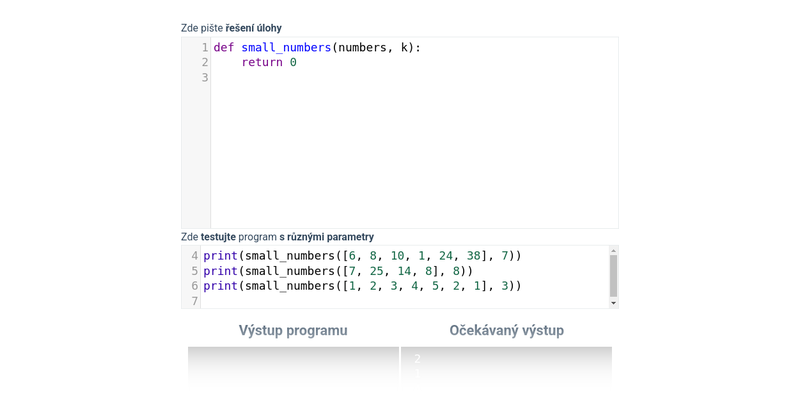Image resolution: width=800 pixels, height=400 pixels.
Task: Click the Výstup programu heading
Action: click(293, 330)
